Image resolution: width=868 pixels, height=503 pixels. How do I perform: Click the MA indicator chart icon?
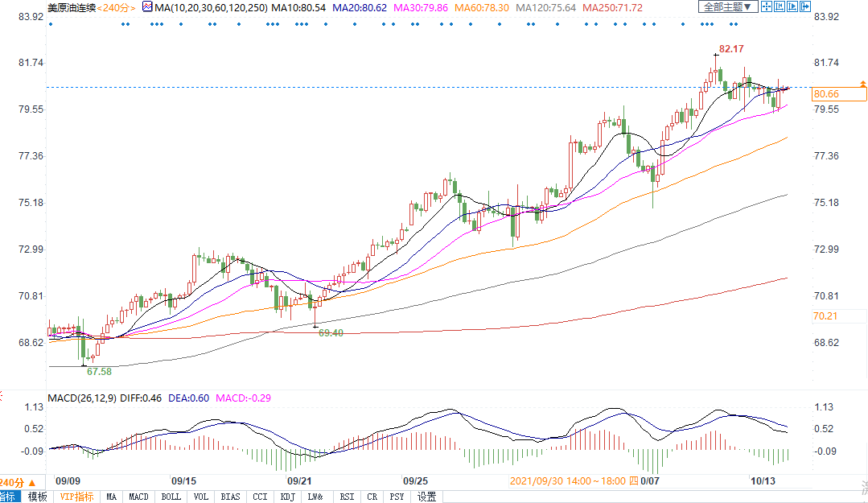coord(146,7)
